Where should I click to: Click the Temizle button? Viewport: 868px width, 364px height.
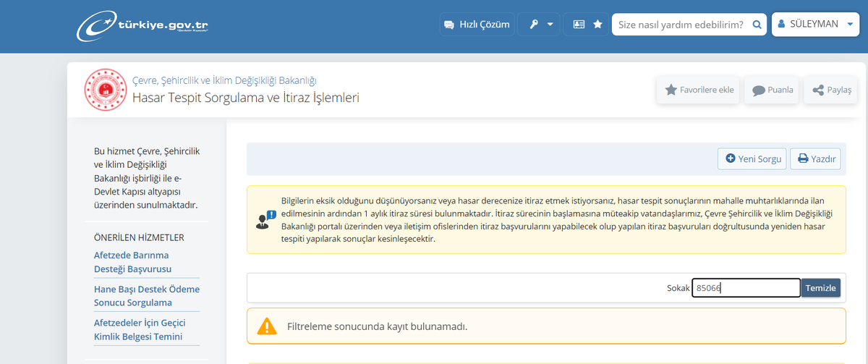coord(821,288)
